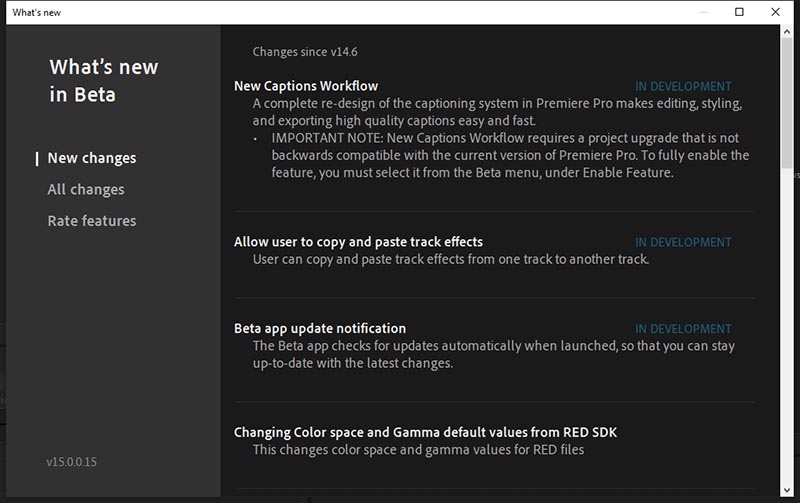
Task: Click the vertical scrollbar thumb
Action: tap(787, 104)
